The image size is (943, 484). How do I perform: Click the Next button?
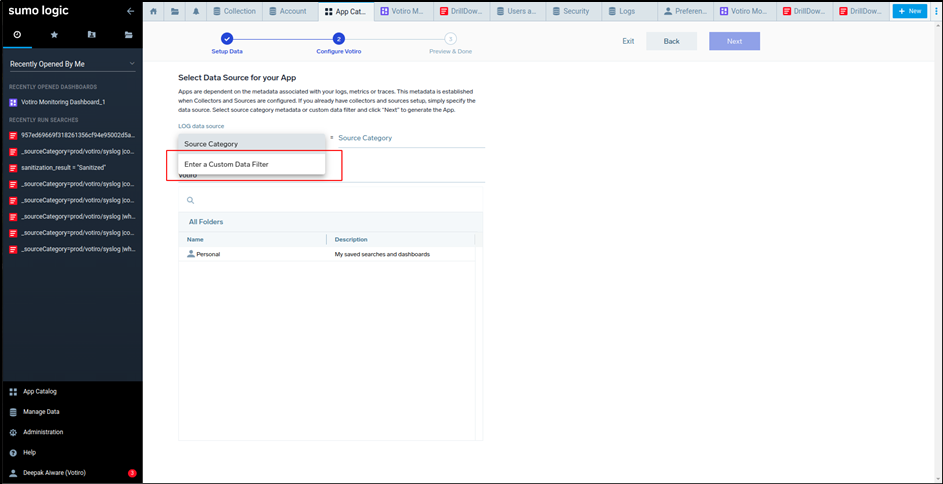(x=734, y=41)
